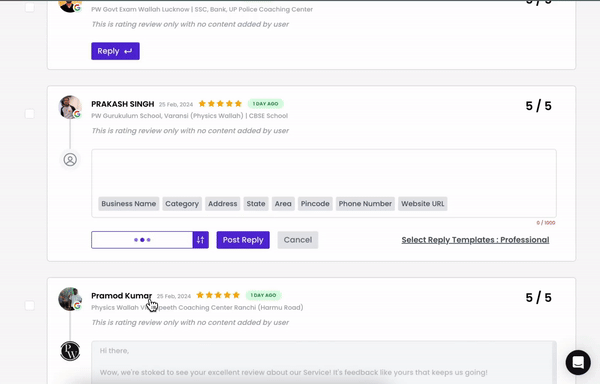Insert the Business Name tag
Image resolution: width=600 pixels, height=384 pixels.
tap(129, 204)
